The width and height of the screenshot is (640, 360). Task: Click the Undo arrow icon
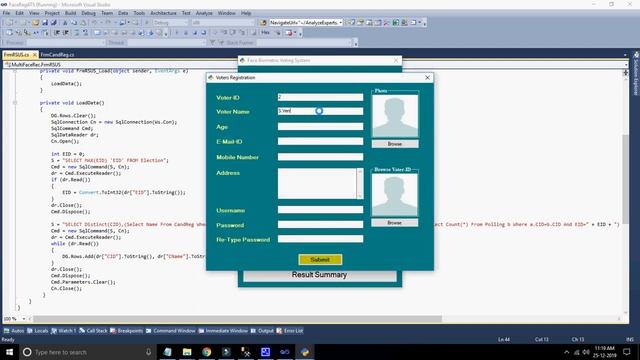point(95,23)
